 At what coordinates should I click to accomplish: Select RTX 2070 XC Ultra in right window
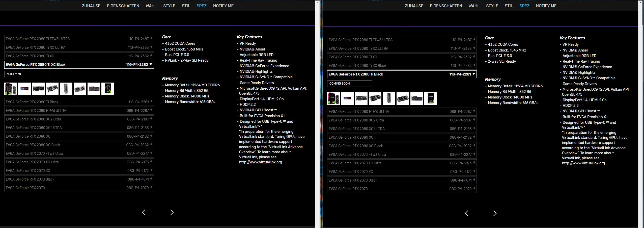tap(402, 163)
